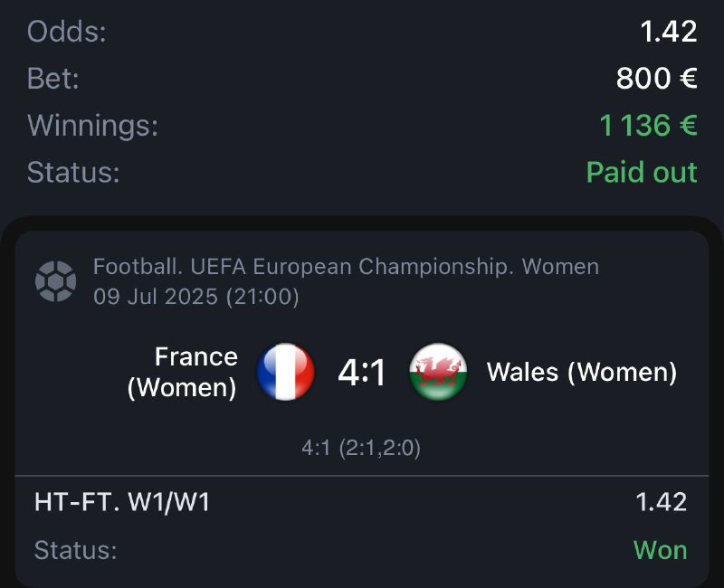This screenshot has height=588, width=724.
Task: Click the football sport icon
Action: coord(55,280)
